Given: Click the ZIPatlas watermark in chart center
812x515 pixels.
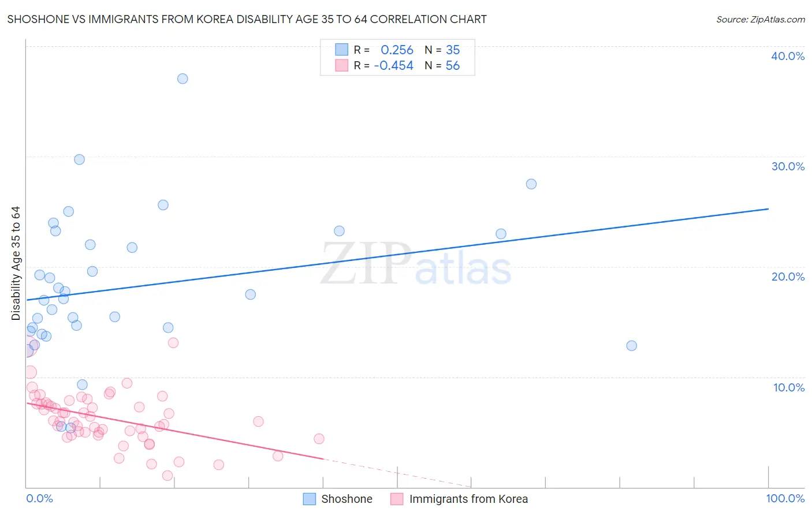Looking at the screenshot, I should pyautogui.click(x=416, y=264).
